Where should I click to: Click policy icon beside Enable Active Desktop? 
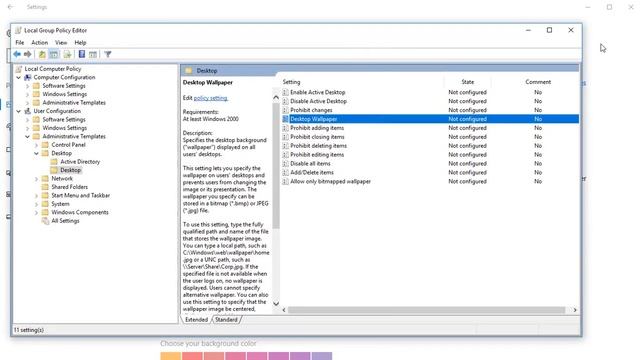tap(285, 93)
